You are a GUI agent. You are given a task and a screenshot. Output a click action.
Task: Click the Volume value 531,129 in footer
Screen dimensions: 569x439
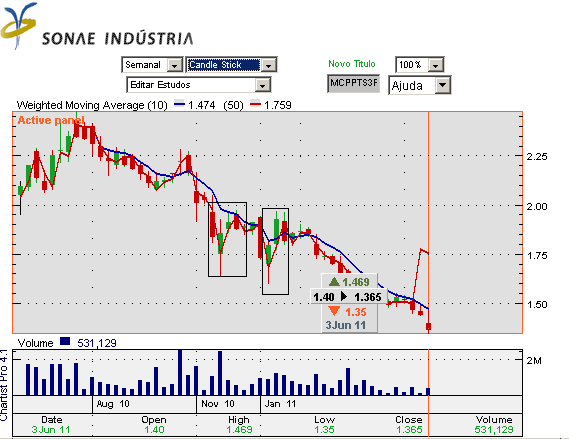(x=494, y=430)
